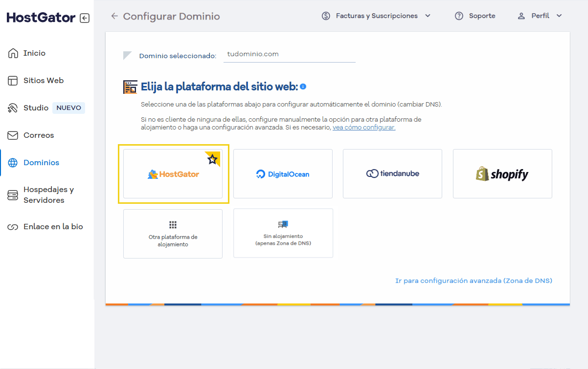Click the dollar icon for Facturas y Suscripciones

click(x=326, y=16)
